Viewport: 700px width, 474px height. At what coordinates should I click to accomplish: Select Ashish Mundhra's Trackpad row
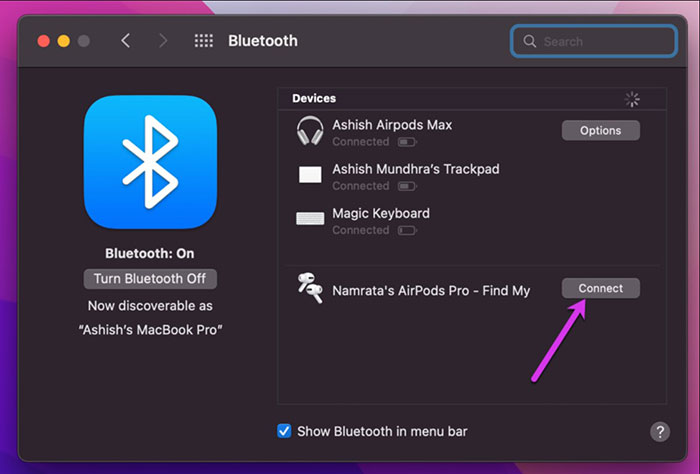click(415, 170)
